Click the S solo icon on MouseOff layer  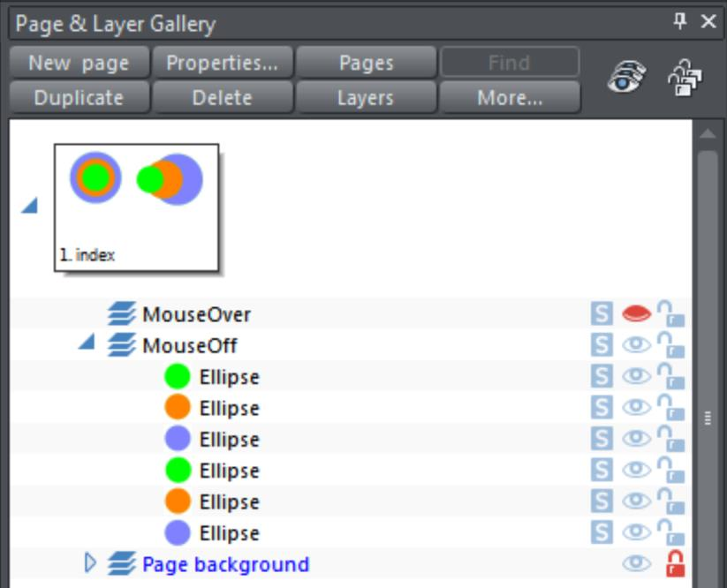(x=602, y=344)
